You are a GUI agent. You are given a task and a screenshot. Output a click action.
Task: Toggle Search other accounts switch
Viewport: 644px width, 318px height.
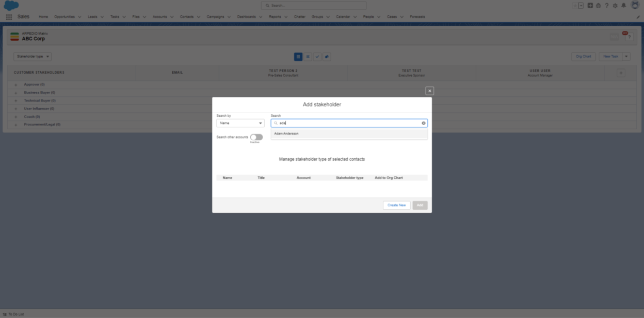[x=256, y=137]
